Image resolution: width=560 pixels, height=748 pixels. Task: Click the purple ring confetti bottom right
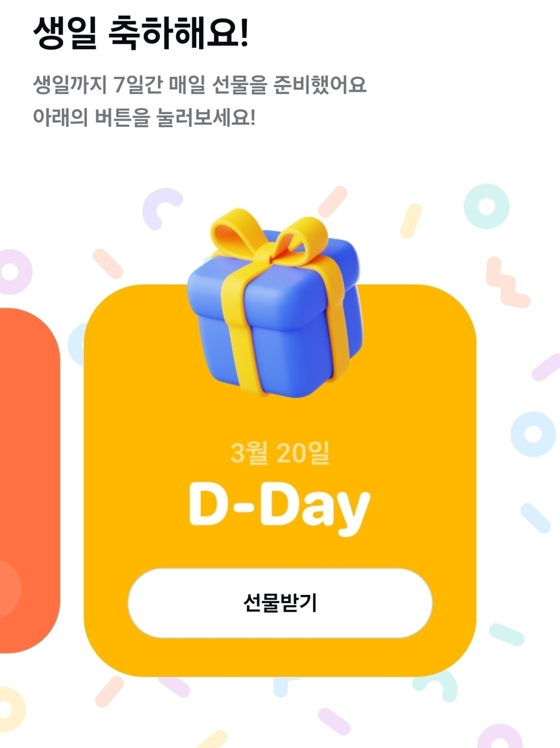coord(501,737)
